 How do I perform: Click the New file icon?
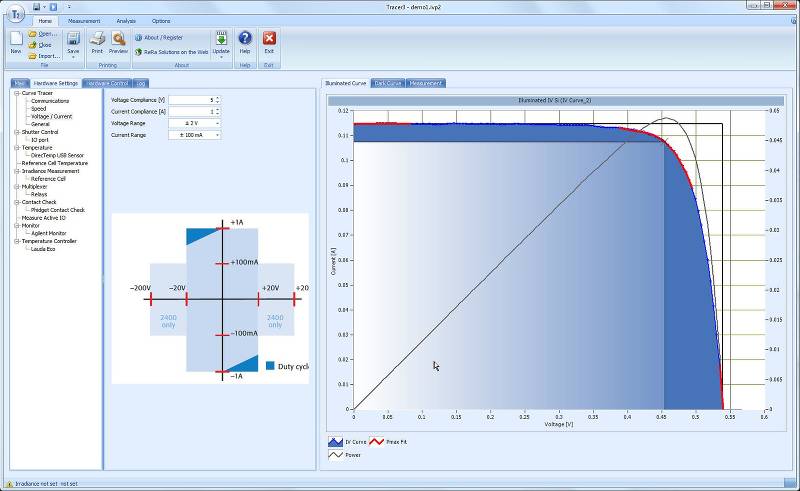16,39
